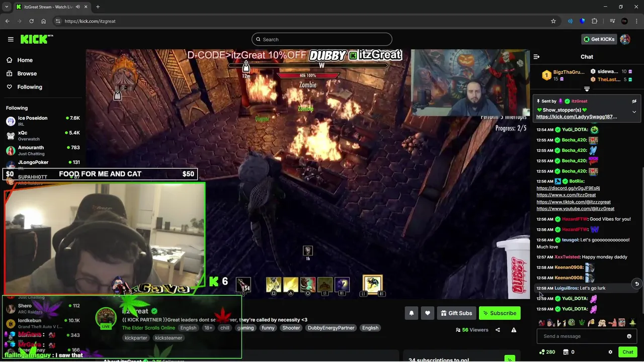Click the search input field
The width and height of the screenshot is (644, 362).
(322, 39)
